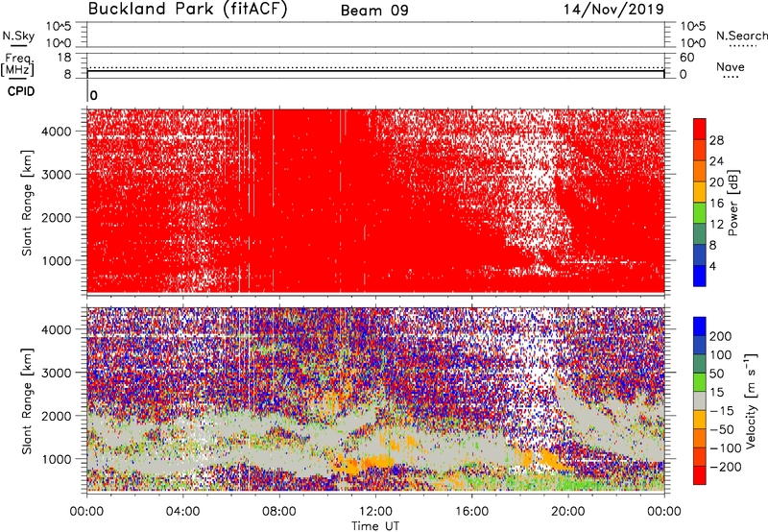The image size is (768, 532).
Task: Click the blue top velocity colorbar segment
Action: pos(700,326)
